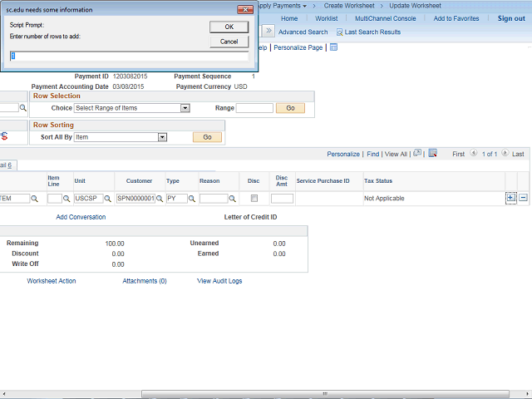
Task: Click the lookup magnifier beside Reason field
Action: 233,199
